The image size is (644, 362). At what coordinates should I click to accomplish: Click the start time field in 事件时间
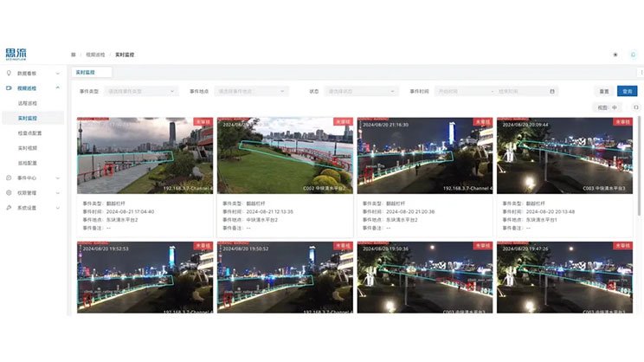[463, 91]
